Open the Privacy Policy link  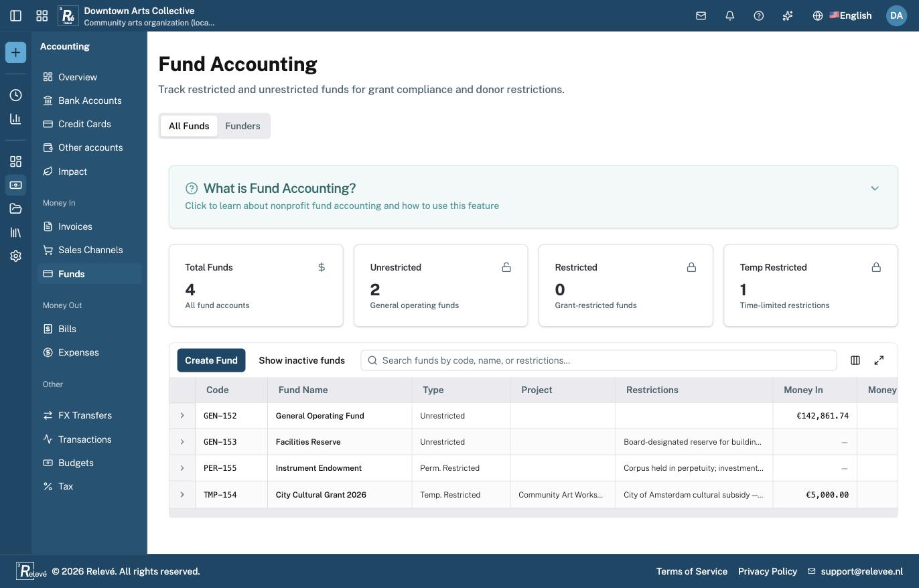coord(768,571)
